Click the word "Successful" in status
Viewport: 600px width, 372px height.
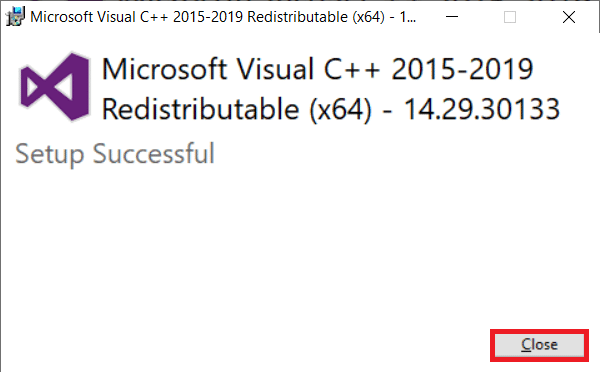click(154, 153)
